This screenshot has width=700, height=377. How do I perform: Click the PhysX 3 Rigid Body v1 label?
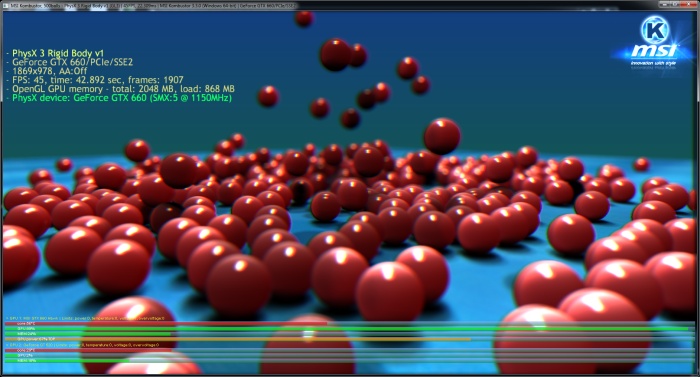pyautogui.click(x=58, y=53)
